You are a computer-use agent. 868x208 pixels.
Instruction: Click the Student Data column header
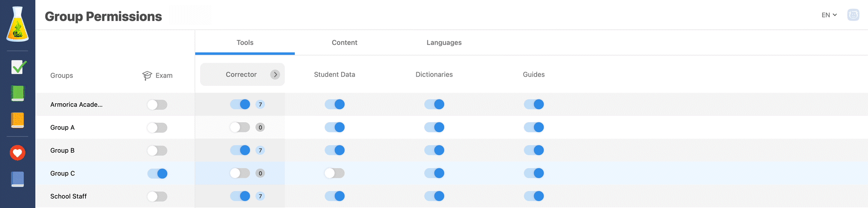[335, 74]
